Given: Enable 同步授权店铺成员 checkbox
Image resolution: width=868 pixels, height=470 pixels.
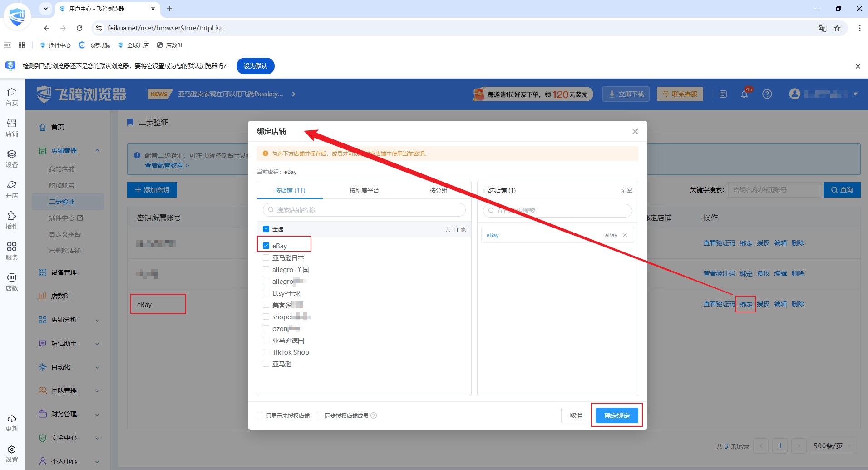Looking at the screenshot, I should pos(319,415).
